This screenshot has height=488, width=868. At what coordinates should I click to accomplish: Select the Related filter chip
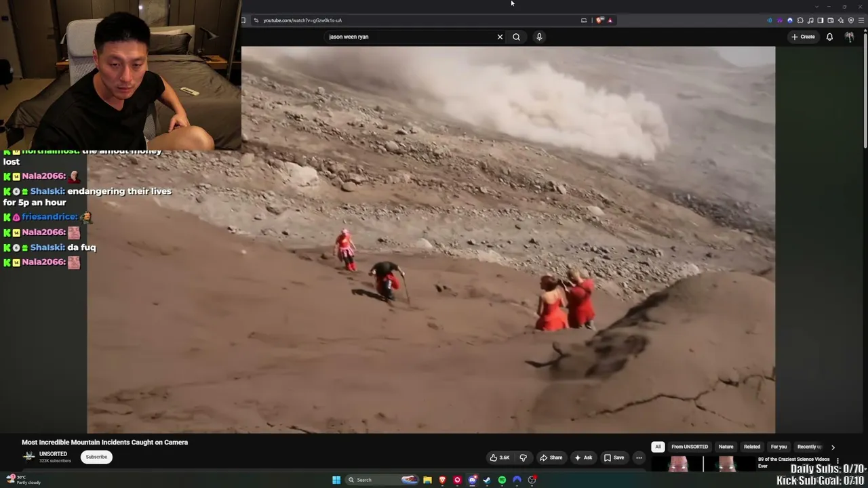(752, 447)
